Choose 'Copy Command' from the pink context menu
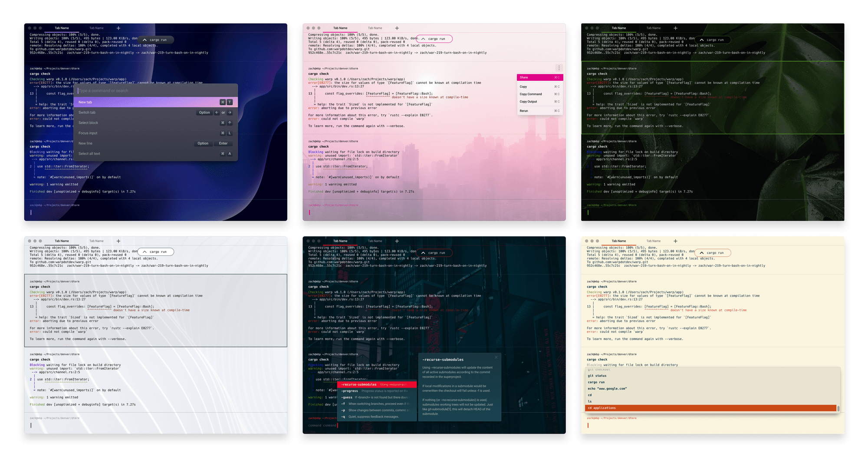 [x=531, y=94]
